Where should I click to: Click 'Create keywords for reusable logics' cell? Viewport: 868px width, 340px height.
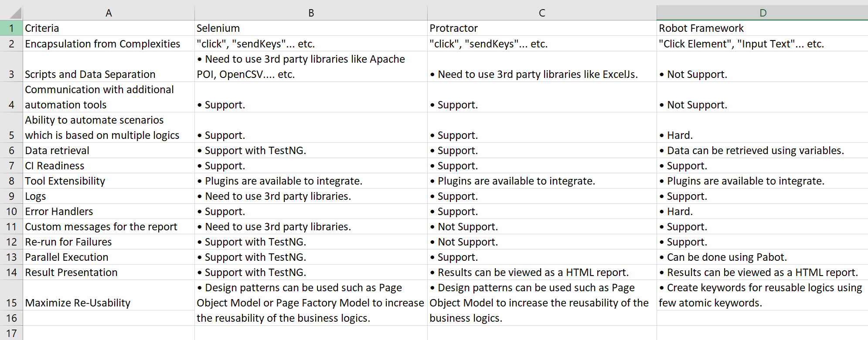point(762,295)
